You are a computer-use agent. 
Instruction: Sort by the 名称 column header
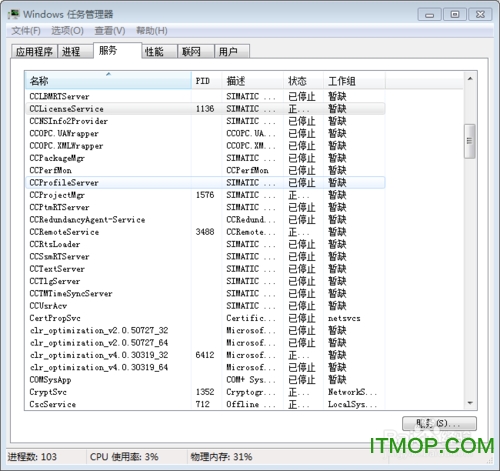(x=108, y=80)
